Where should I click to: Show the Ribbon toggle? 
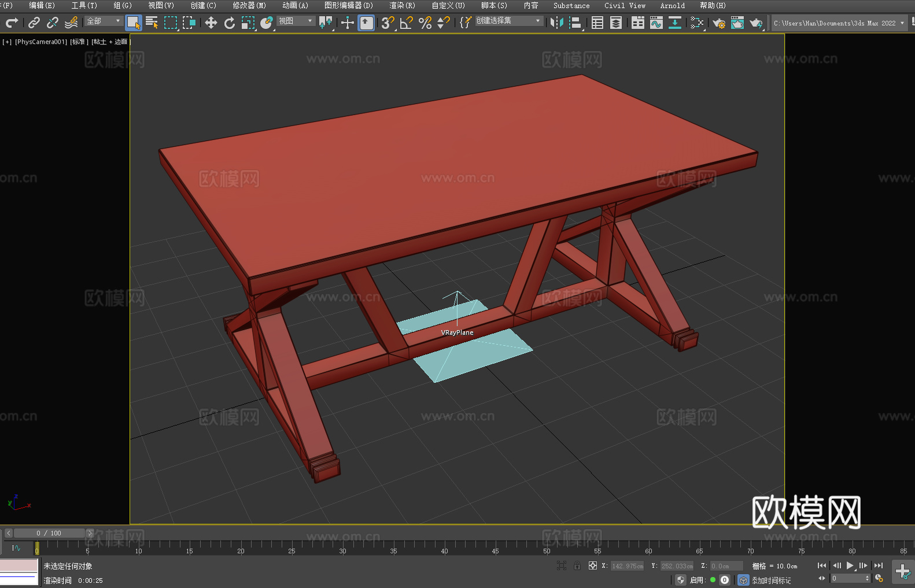(x=638, y=23)
